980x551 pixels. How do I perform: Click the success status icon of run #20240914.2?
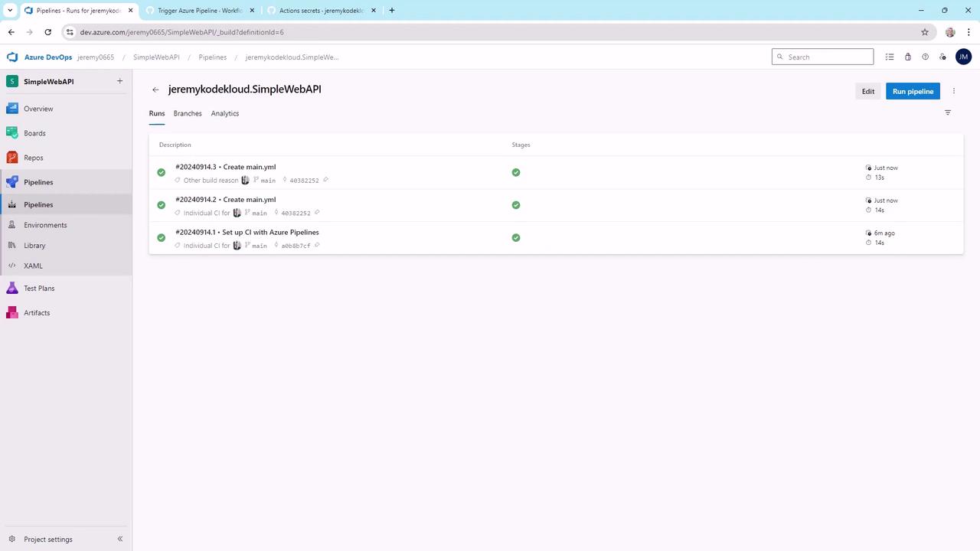(x=161, y=205)
